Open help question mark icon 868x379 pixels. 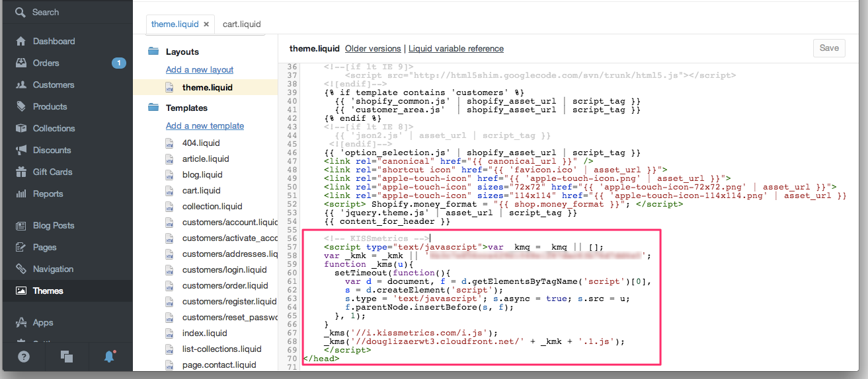[x=24, y=357]
